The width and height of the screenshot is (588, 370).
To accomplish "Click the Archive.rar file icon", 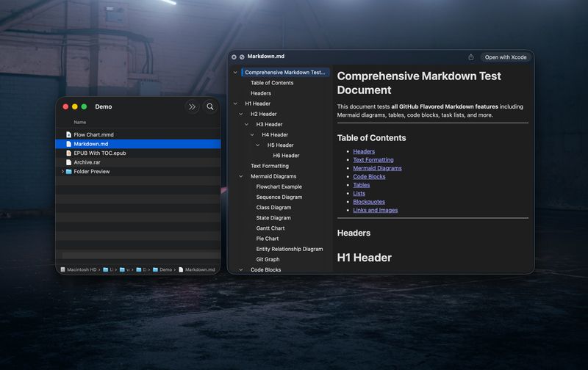I will click(69, 162).
